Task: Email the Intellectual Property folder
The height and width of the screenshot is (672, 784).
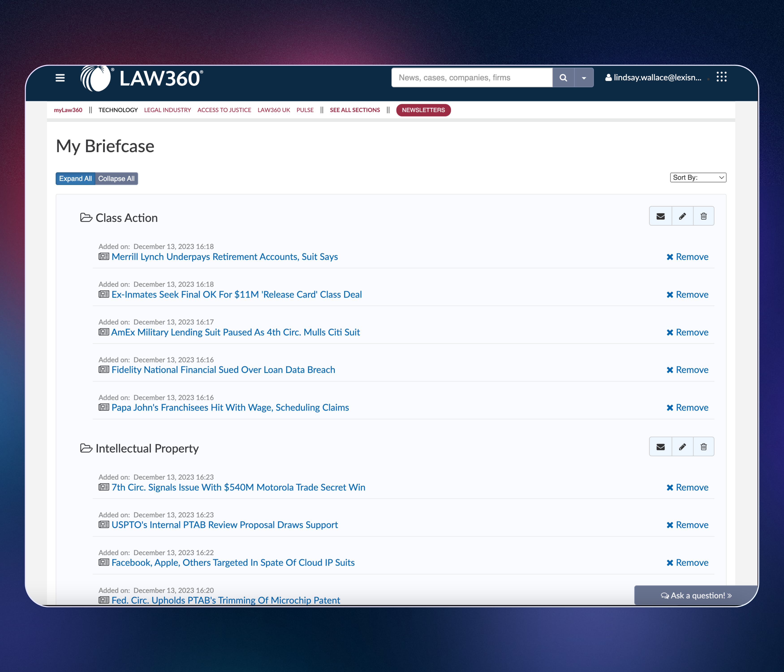Action: tap(661, 447)
